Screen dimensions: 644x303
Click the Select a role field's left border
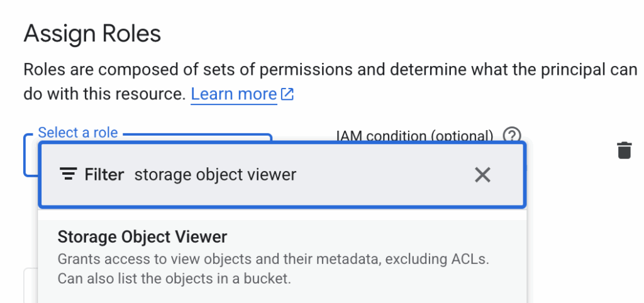tap(25, 155)
